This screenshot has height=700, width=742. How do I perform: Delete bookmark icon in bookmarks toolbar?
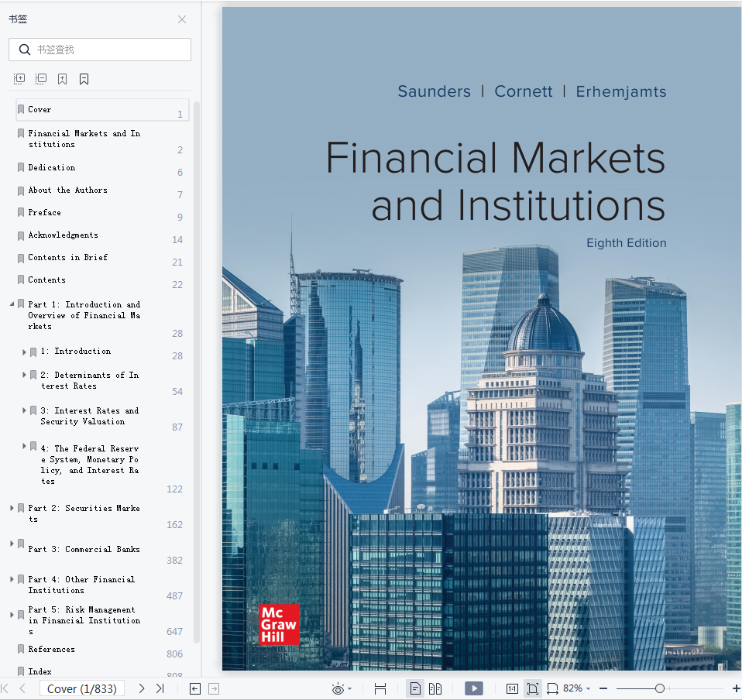(x=84, y=79)
